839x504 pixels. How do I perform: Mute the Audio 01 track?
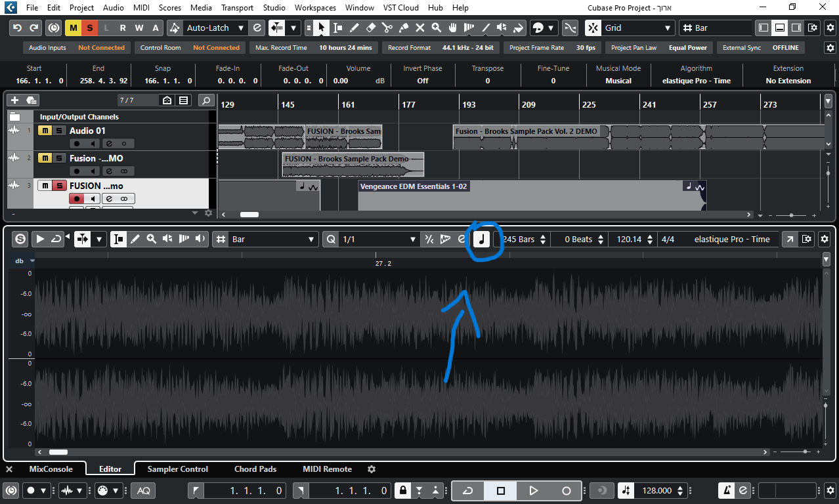click(45, 131)
